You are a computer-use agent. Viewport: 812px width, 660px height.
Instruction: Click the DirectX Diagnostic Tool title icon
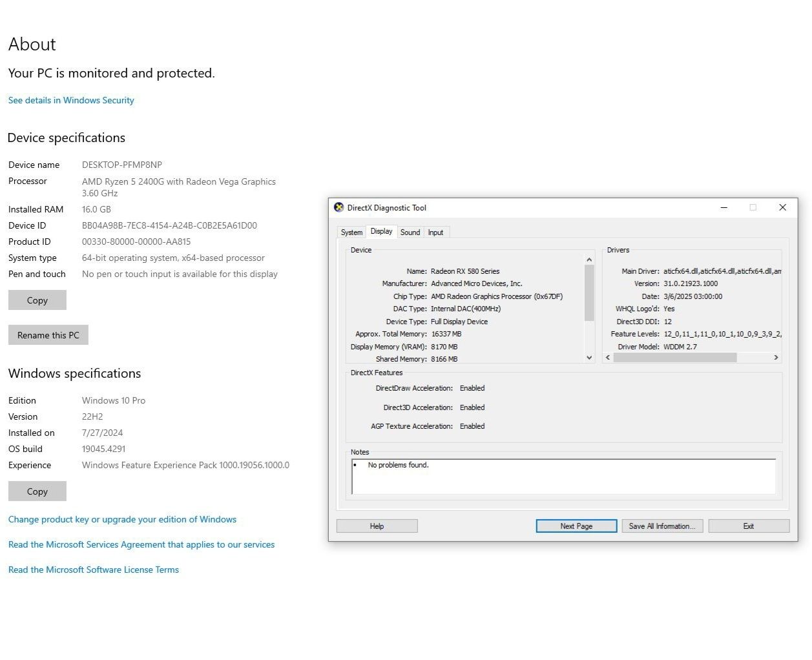[338, 207]
